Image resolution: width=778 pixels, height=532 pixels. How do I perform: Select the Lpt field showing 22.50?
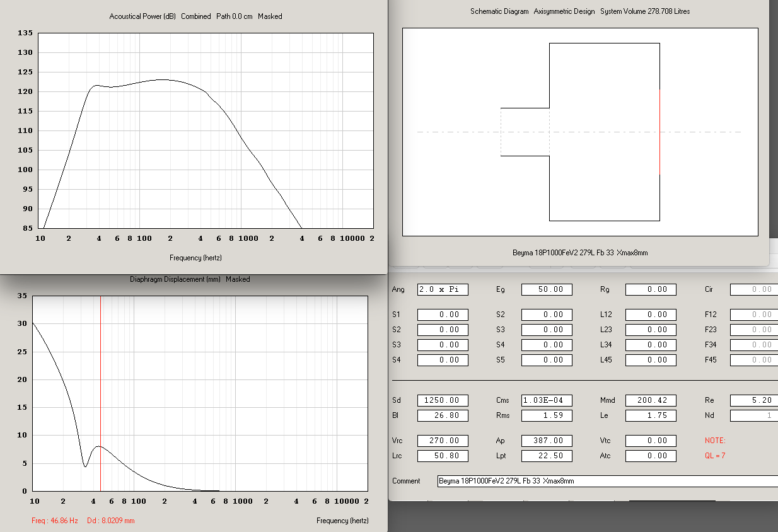[x=547, y=456]
